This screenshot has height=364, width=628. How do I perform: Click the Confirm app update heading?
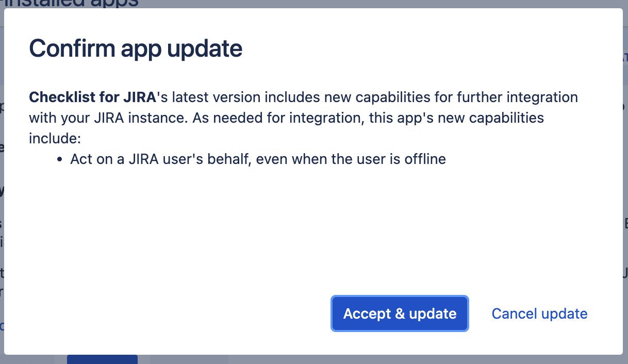pos(136,49)
